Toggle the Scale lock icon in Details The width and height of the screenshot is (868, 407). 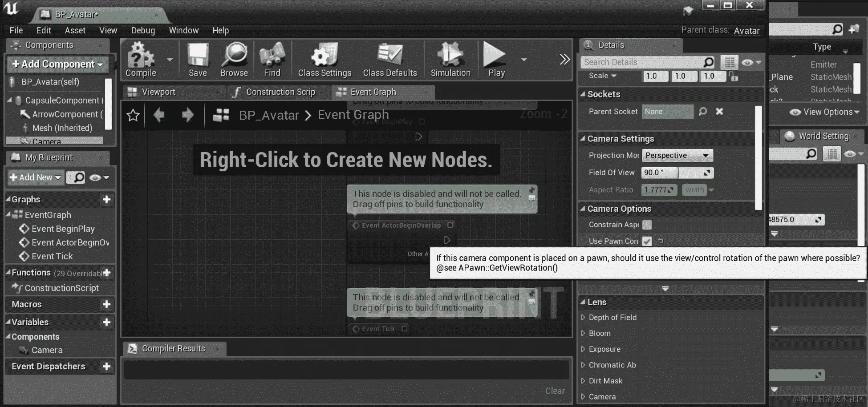pyautogui.click(x=734, y=77)
